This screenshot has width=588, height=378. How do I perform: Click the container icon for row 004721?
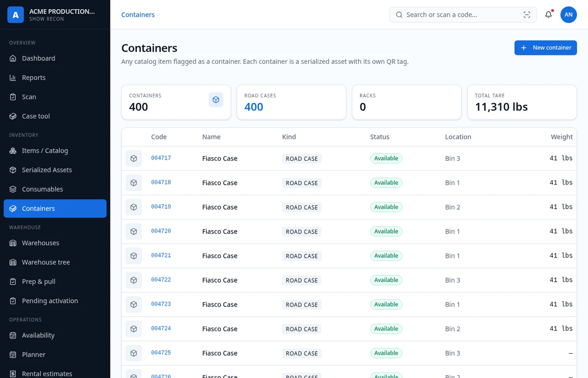click(134, 256)
